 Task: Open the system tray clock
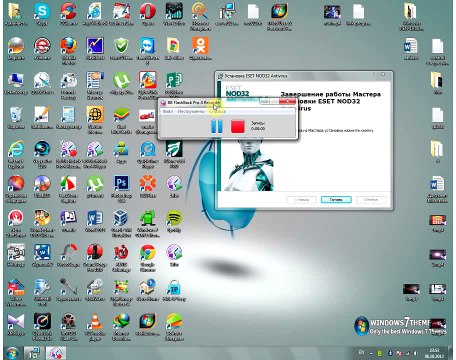click(433, 353)
